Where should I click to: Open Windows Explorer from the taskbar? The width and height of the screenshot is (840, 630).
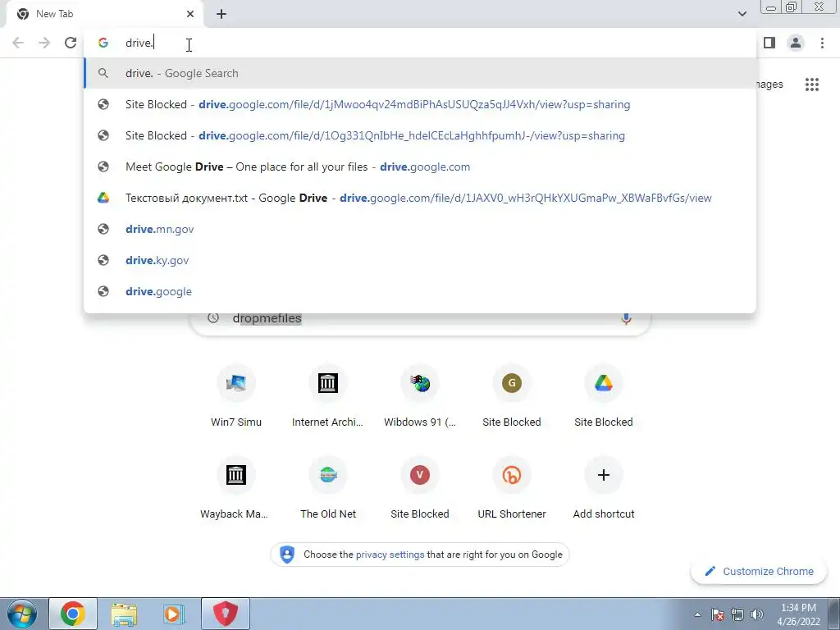[x=124, y=614]
